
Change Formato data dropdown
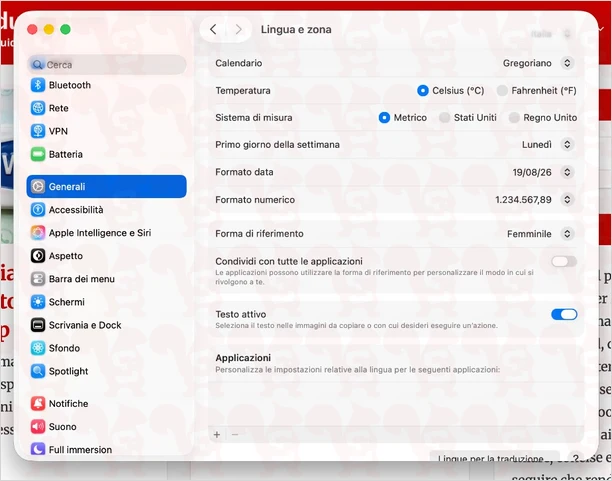(567, 172)
